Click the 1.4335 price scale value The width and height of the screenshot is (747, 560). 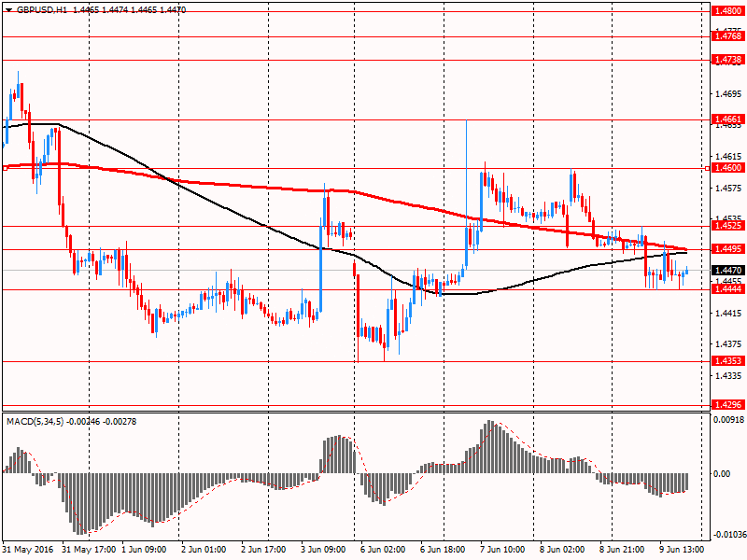coord(729,375)
